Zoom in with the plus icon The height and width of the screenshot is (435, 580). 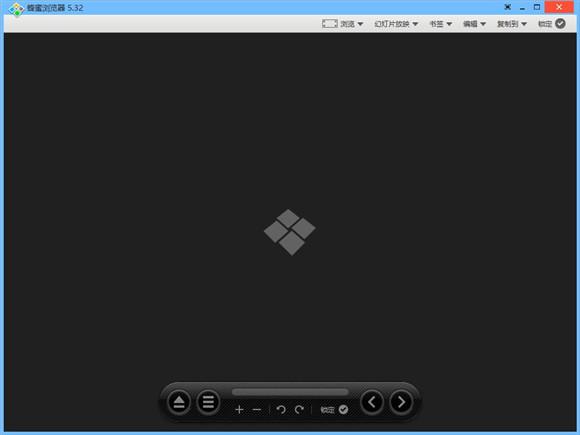(239, 409)
